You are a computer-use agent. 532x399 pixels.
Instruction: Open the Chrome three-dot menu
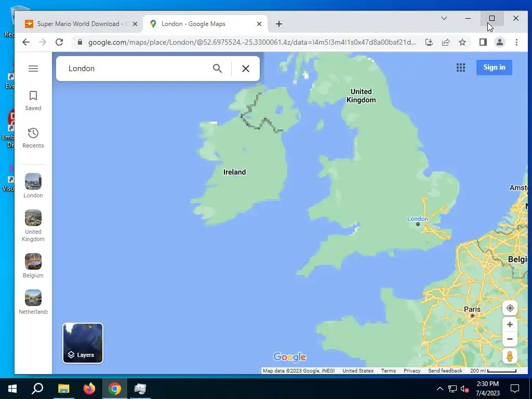[516, 42]
